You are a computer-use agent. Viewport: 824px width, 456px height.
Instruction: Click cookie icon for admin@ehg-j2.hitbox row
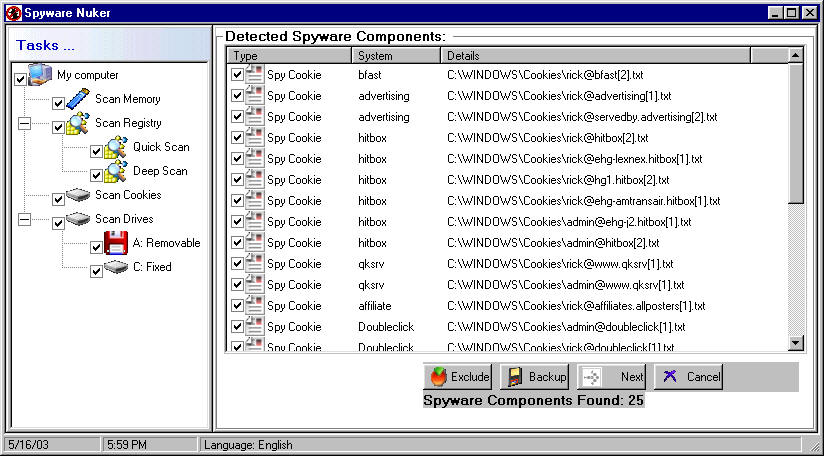pos(255,221)
